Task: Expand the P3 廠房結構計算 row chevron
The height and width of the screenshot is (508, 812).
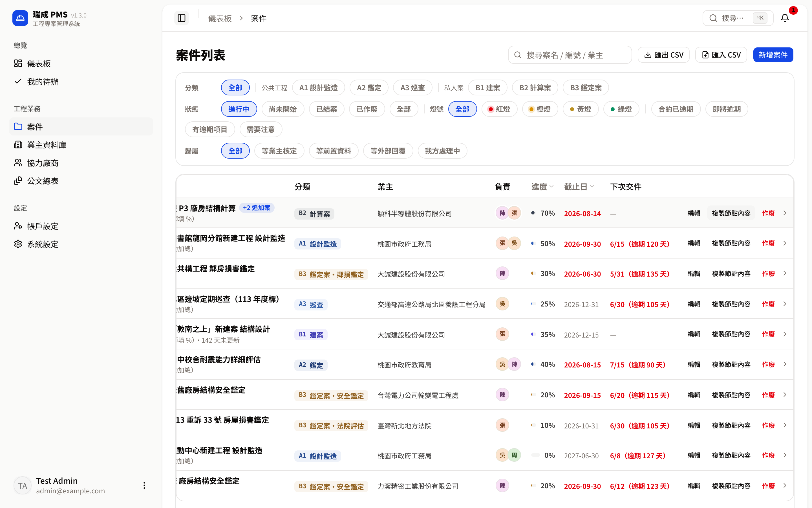Action: point(785,213)
